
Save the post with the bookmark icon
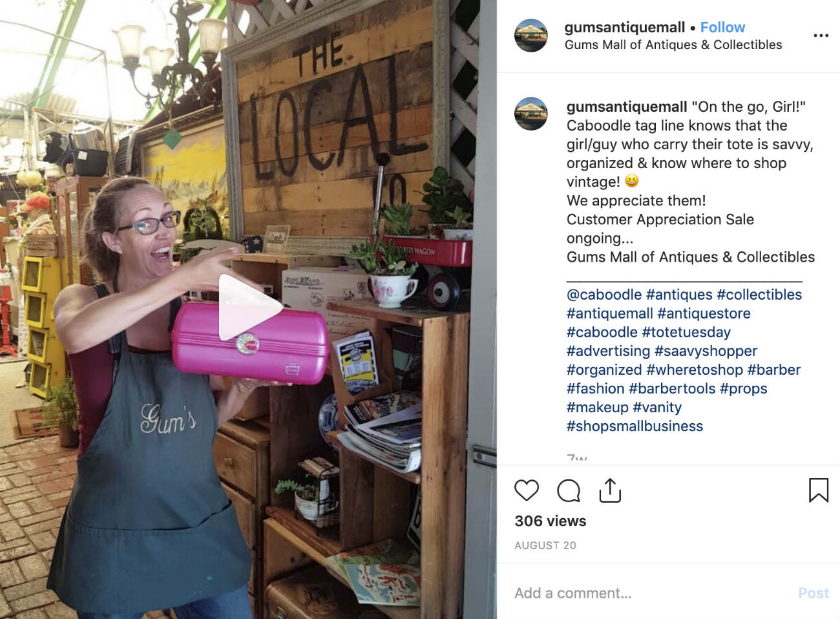(819, 490)
